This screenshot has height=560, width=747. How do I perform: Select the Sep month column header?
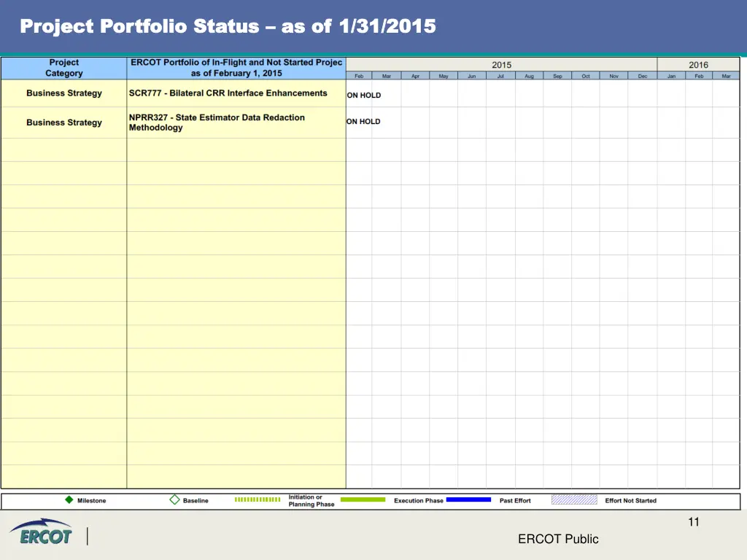(557, 76)
